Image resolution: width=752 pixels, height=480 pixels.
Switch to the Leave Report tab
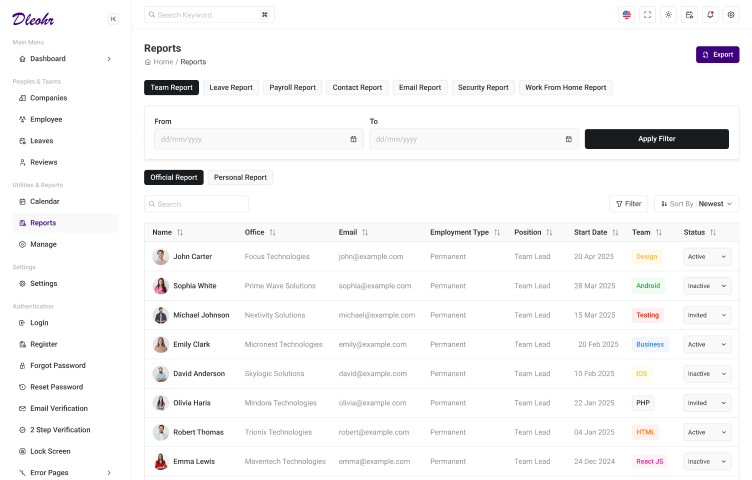[231, 87]
